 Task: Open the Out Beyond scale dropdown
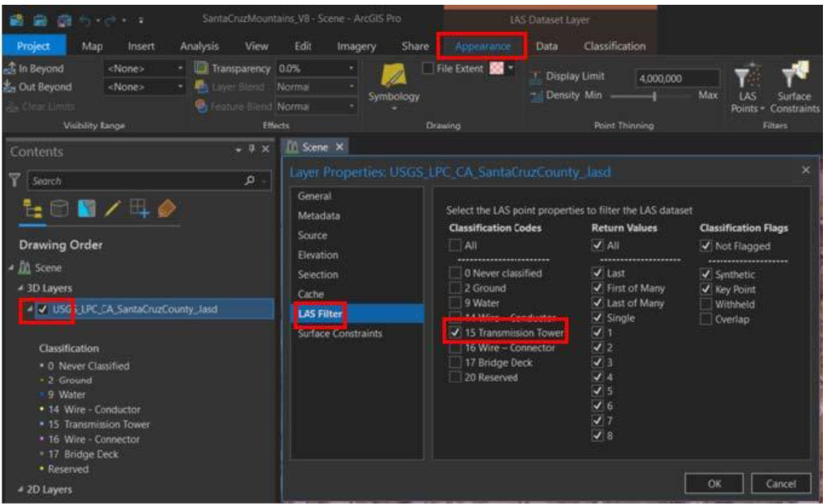tap(181, 87)
